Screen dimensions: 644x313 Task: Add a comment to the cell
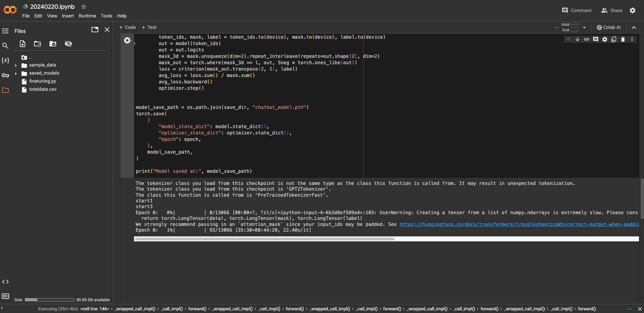(x=596, y=39)
